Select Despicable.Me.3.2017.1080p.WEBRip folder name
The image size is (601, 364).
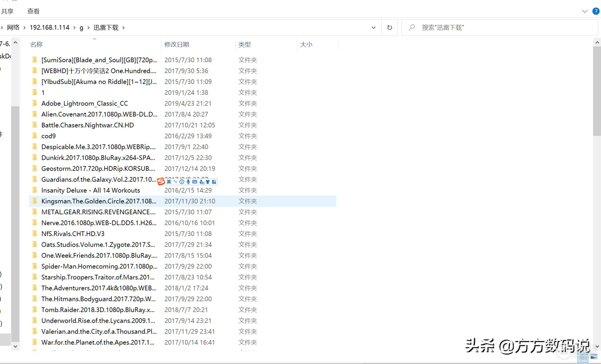point(98,147)
